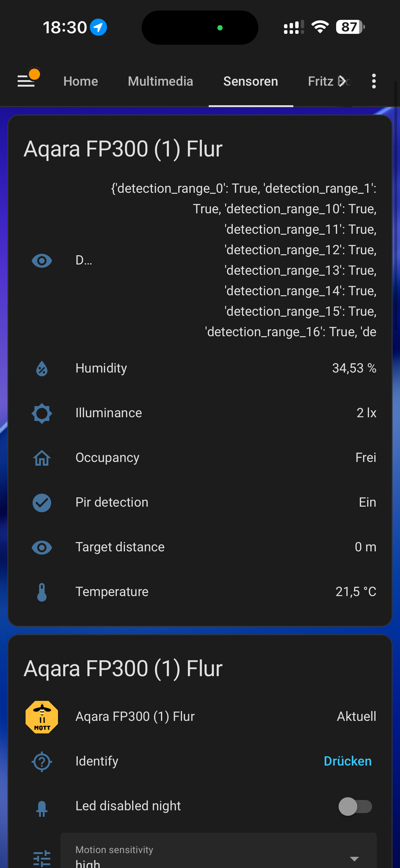400x868 pixels.
Task: Tap the Target distance eye icon
Action: pos(42,547)
